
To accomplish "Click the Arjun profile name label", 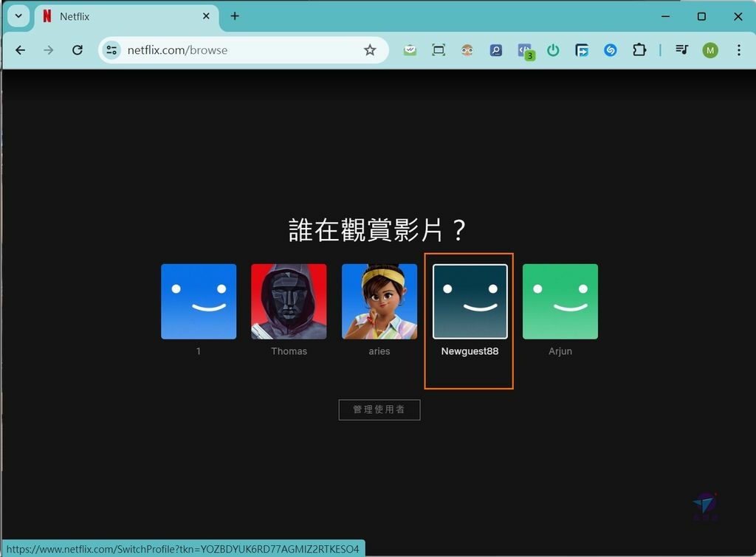I will point(560,351).
